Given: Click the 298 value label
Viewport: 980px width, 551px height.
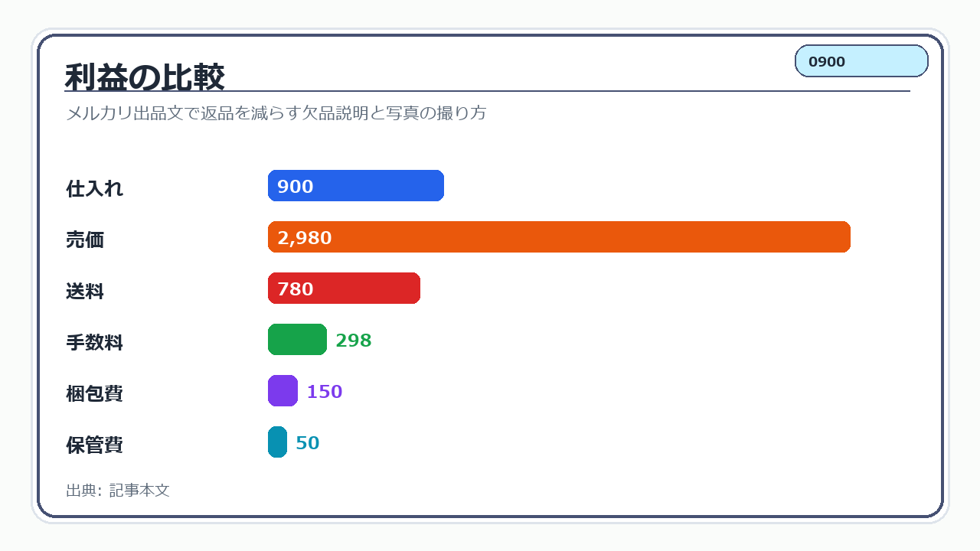Looking at the screenshot, I should tap(354, 341).
